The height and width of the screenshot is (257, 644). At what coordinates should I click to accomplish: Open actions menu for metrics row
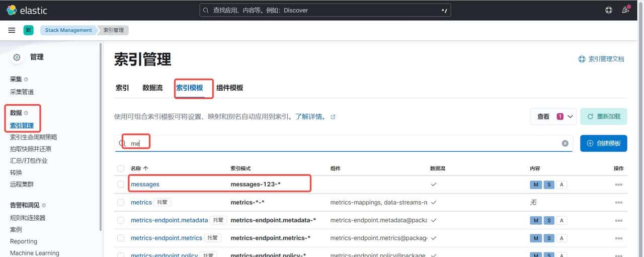(618, 202)
